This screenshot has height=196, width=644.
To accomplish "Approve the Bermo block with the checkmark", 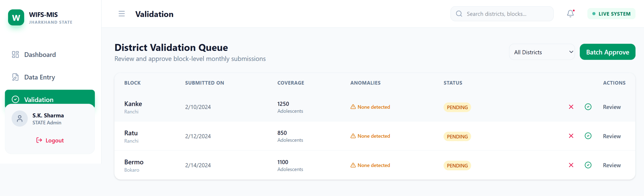I will click(588, 165).
